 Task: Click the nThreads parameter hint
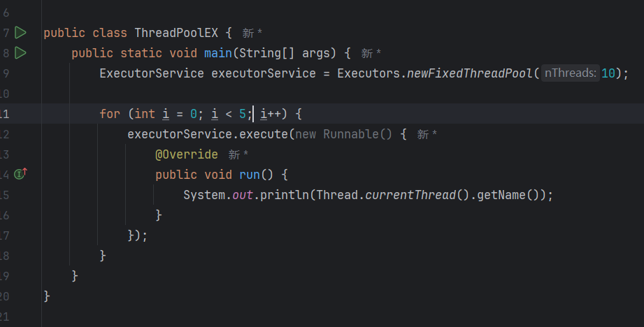(x=570, y=73)
